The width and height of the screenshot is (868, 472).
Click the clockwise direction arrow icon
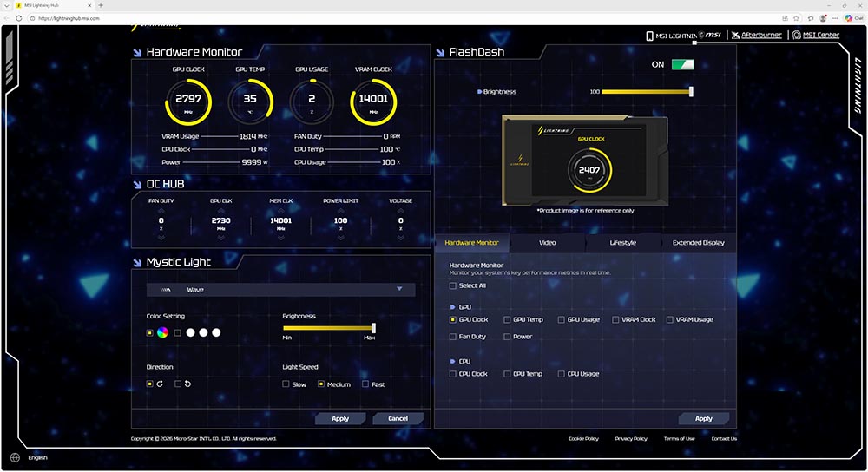click(x=160, y=383)
